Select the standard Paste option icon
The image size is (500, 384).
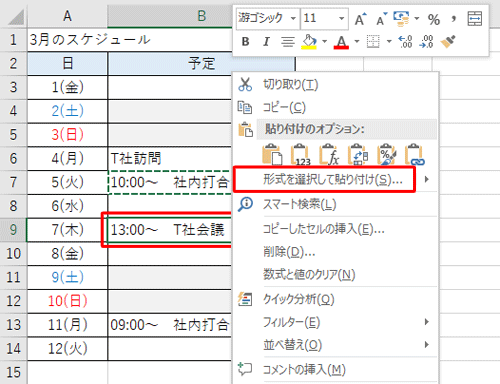coord(272,154)
